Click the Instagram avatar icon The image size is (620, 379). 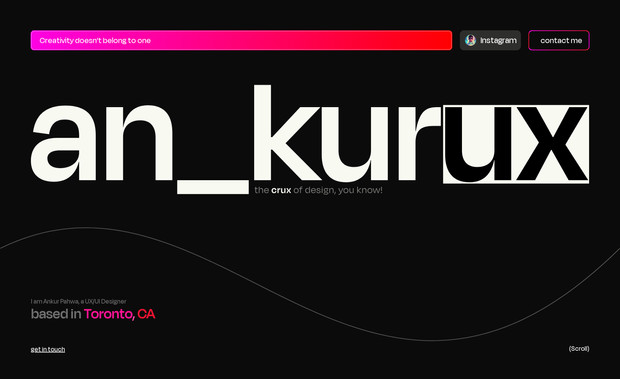pyautogui.click(x=471, y=40)
